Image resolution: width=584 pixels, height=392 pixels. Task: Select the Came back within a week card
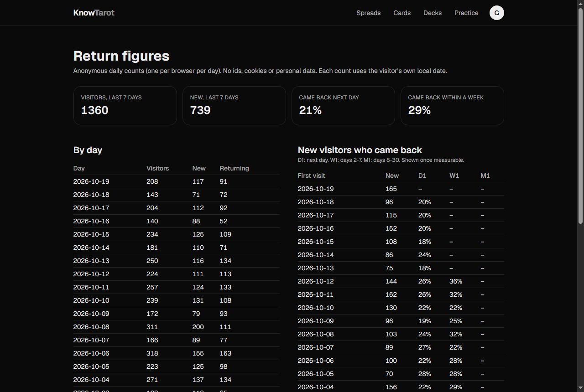coord(452,106)
